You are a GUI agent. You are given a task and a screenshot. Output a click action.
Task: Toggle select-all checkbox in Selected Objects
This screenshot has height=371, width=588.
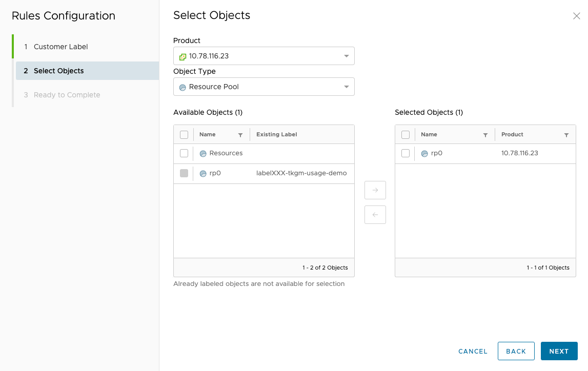pos(405,135)
